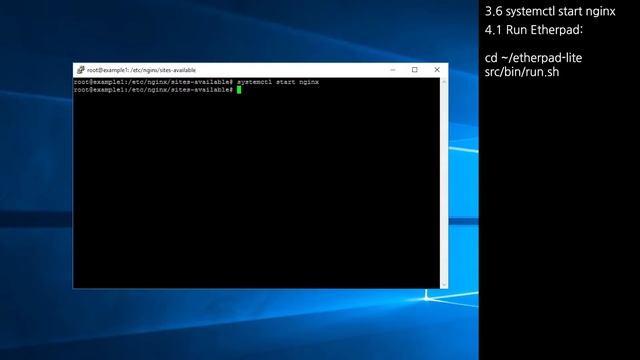This screenshot has height=360, width=640.
Task: Minimize the root@example1 terminal window
Action: click(x=393, y=70)
